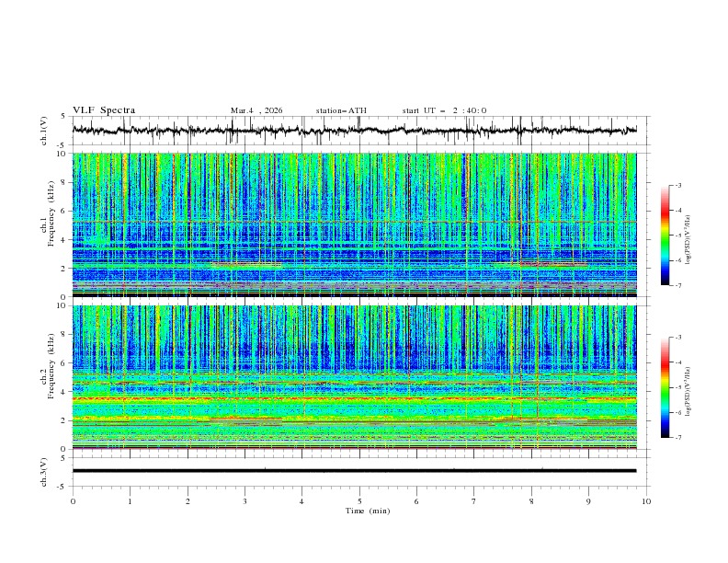Click the lower ch.2 colorbar scale

tap(665, 387)
